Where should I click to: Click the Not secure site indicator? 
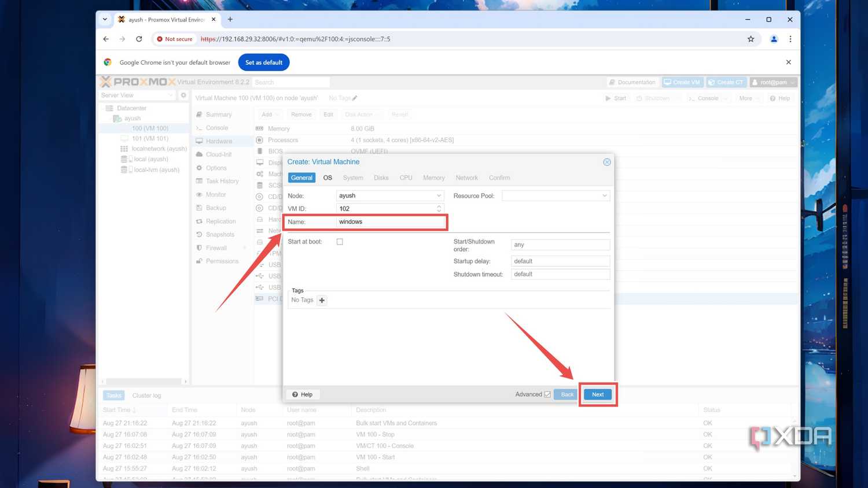tap(175, 39)
